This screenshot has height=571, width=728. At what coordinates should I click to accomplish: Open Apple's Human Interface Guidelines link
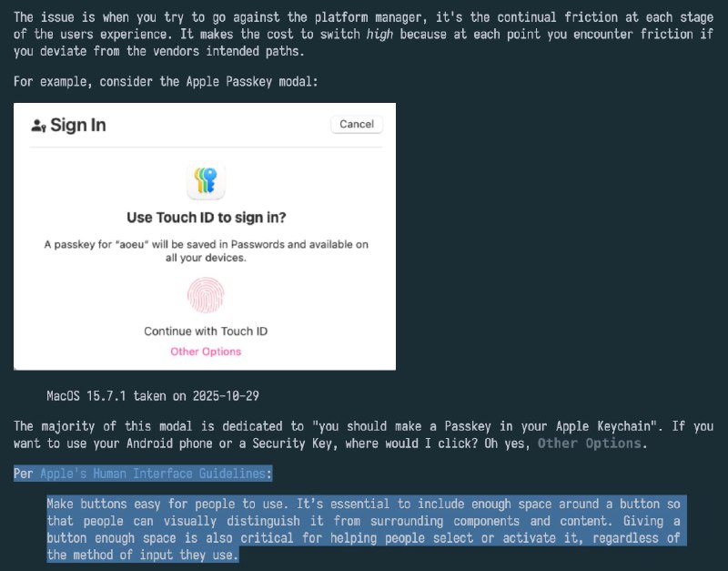coord(153,474)
